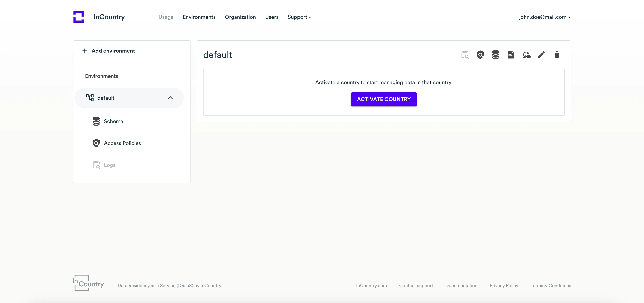Open the Support dropdown menu

pos(299,17)
